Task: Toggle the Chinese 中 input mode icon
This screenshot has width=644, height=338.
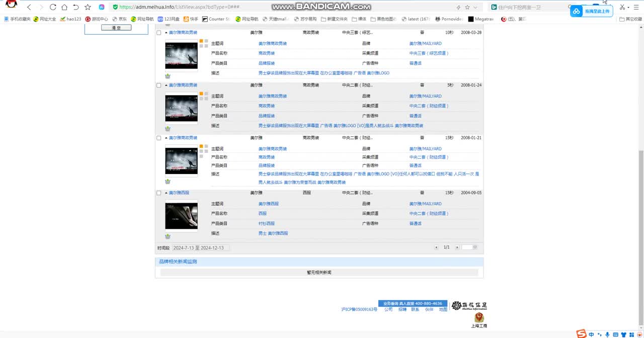Action: pos(592,334)
